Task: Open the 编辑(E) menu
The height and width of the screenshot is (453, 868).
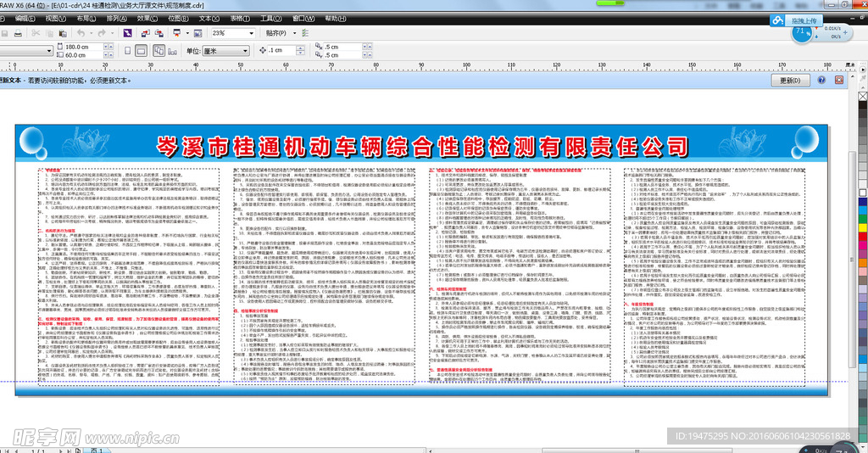Action: [x=25, y=19]
